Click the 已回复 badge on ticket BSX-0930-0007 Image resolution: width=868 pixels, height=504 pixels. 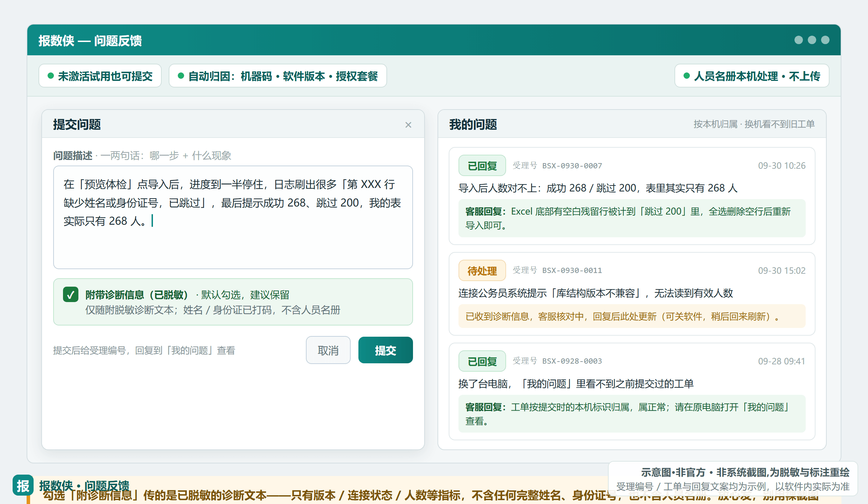(482, 166)
